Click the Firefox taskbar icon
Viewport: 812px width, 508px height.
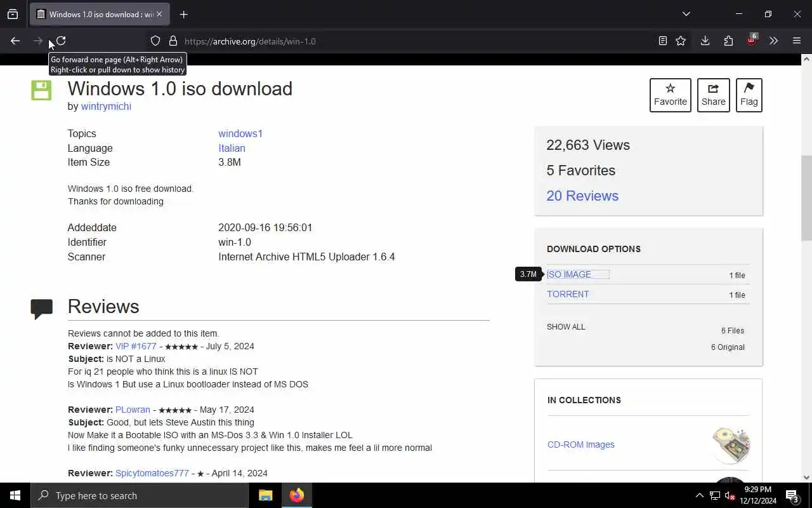(x=297, y=495)
